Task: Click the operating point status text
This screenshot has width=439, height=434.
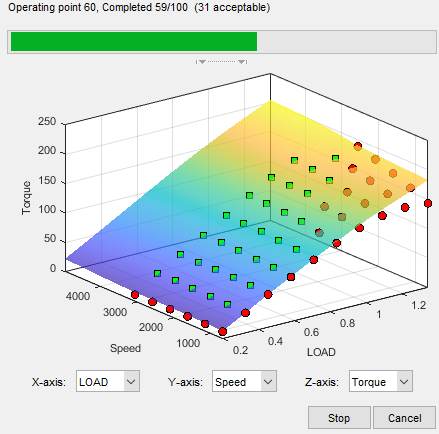Action: pos(139,7)
